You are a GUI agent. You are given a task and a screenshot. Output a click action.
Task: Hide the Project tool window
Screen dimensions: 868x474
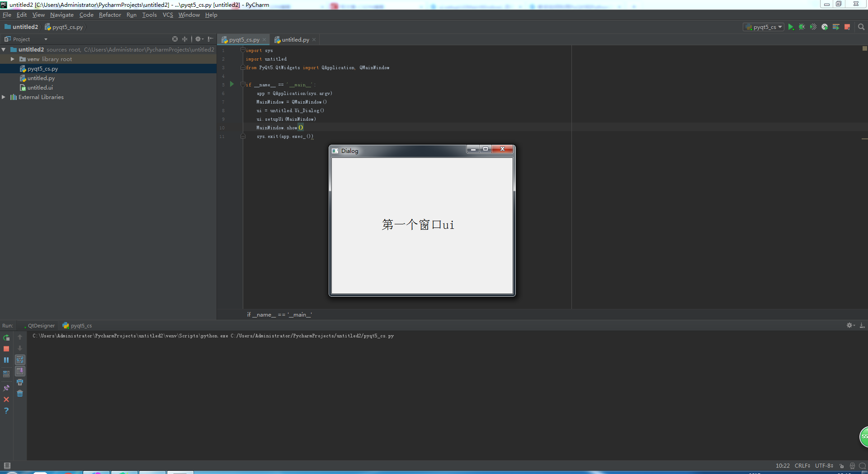210,39
